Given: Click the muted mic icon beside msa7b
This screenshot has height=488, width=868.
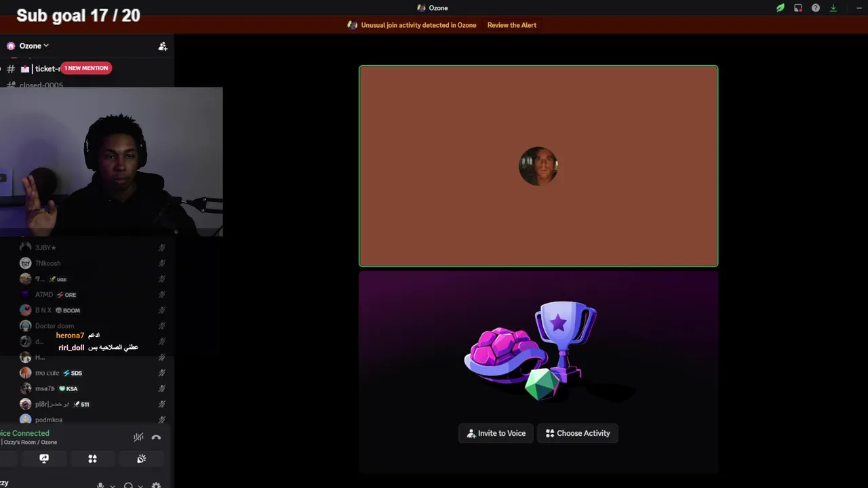Looking at the screenshot, I should (161, 388).
